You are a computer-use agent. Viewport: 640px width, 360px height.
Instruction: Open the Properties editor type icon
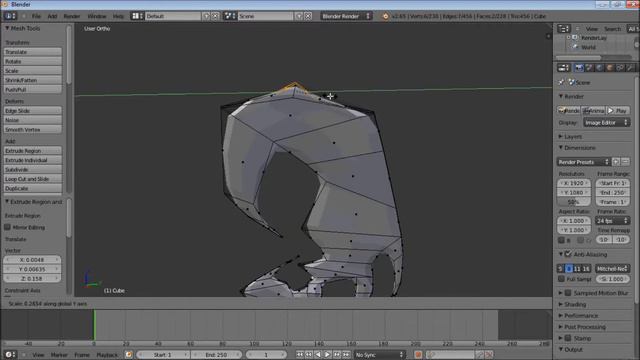(x=564, y=68)
